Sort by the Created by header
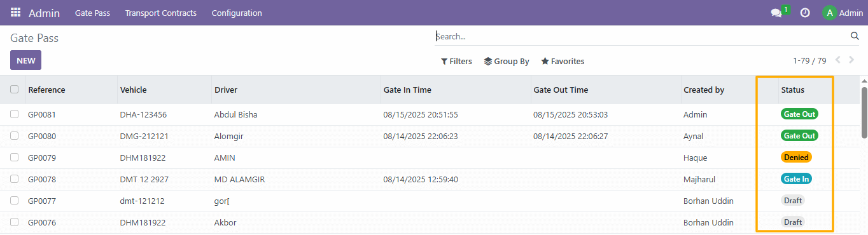 click(x=704, y=90)
